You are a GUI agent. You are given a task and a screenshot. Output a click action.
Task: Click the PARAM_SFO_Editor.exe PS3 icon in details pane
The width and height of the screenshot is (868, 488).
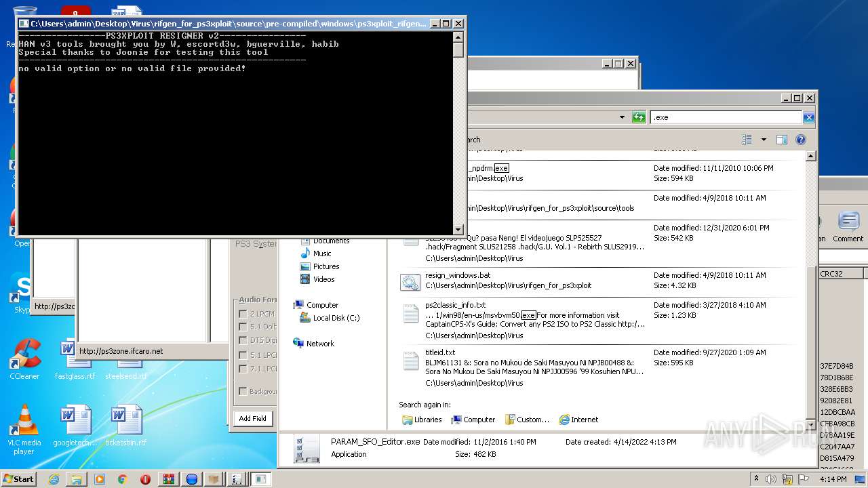pos(307,449)
